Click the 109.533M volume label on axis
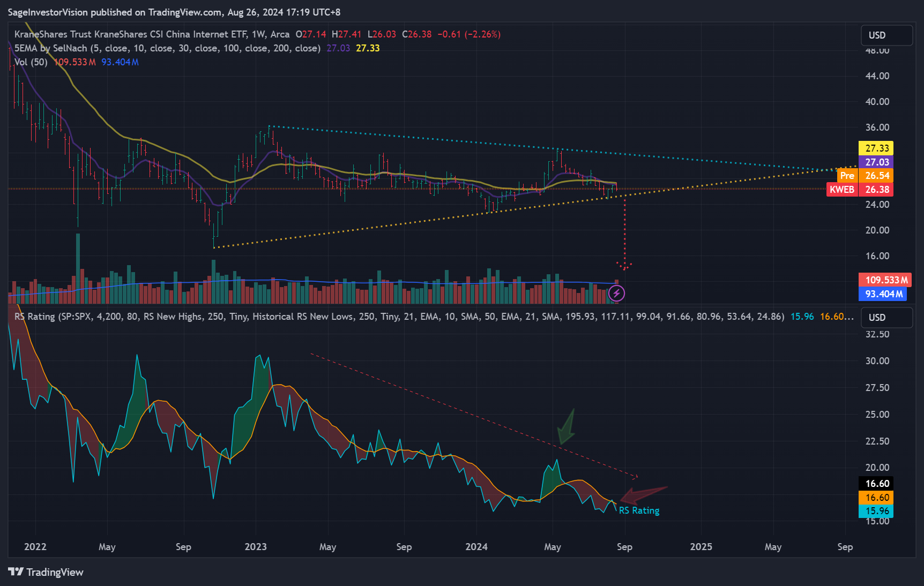This screenshot has height=586, width=924. coord(886,280)
